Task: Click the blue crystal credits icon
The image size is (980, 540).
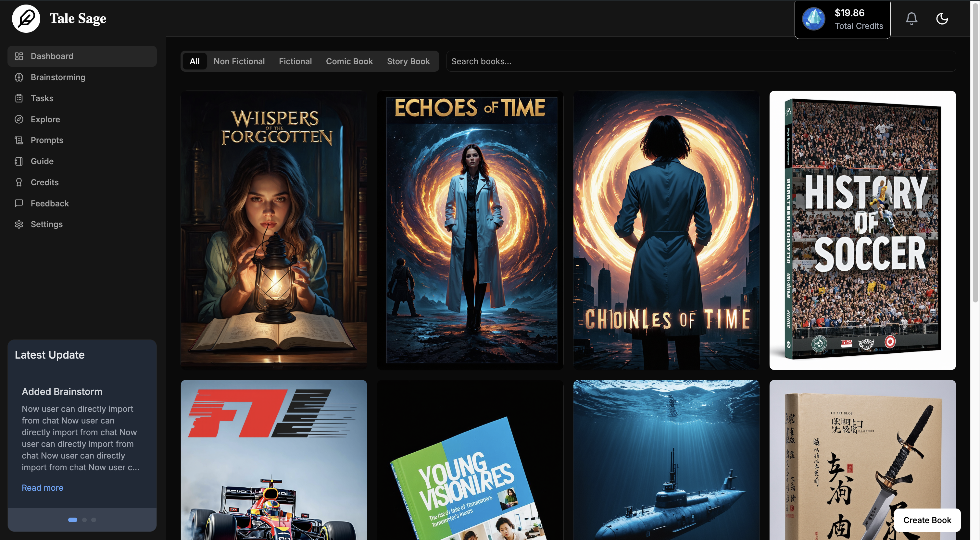Action: tap(813, 19)
